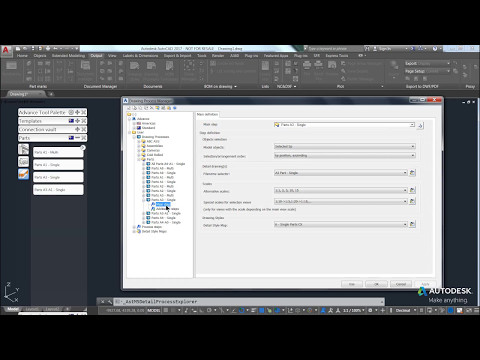This screenshot has height=360, width=480.
Task: Close the Advance Tool Palette panel
Action: pyautogui.click(x=84, y=112)
